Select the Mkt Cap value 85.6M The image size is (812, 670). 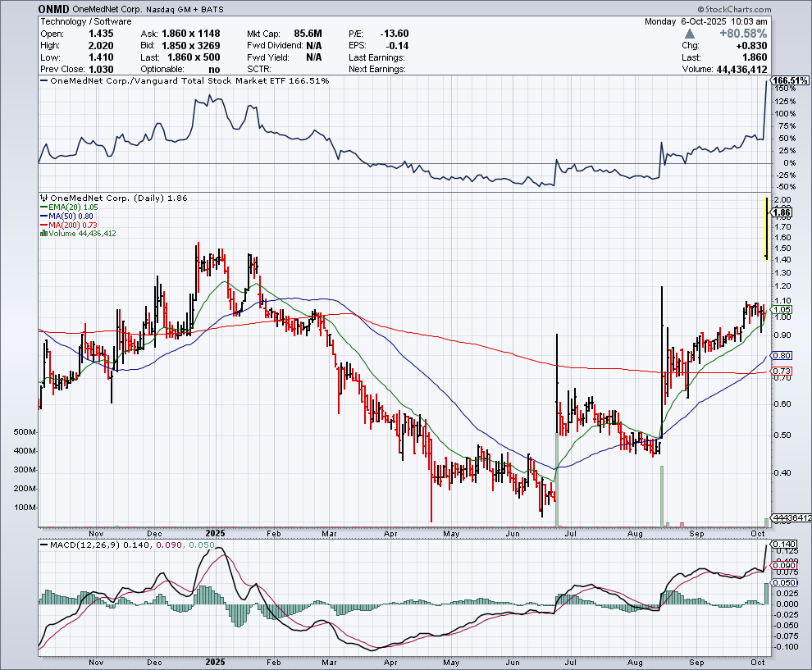[308, 34]
